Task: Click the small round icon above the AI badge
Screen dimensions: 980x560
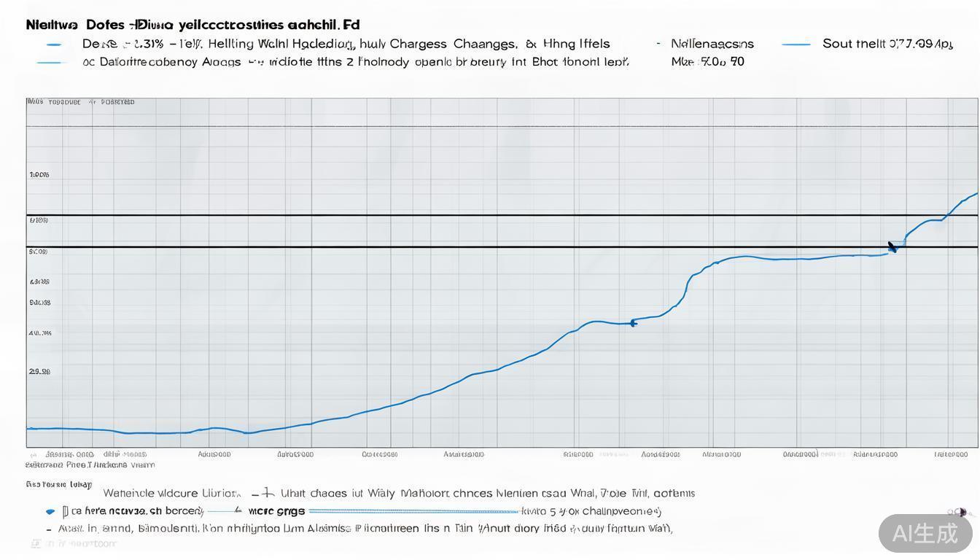Action: click(960, 513)
